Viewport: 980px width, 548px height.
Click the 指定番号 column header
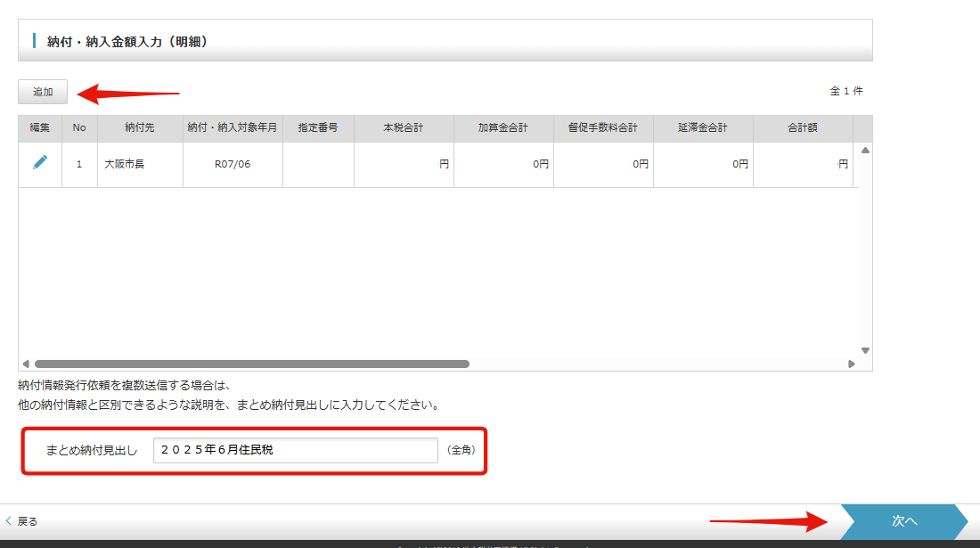point(318,127)
